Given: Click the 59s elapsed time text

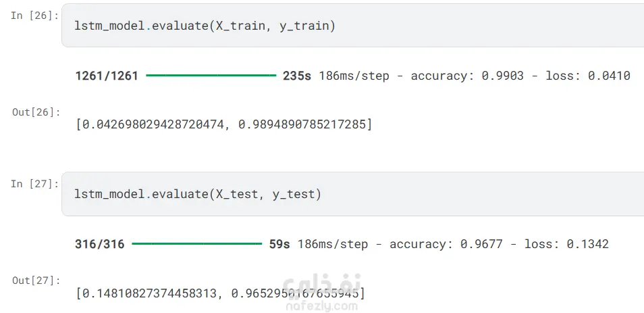Looking at the screenshot, I should [x=279, y=244].
